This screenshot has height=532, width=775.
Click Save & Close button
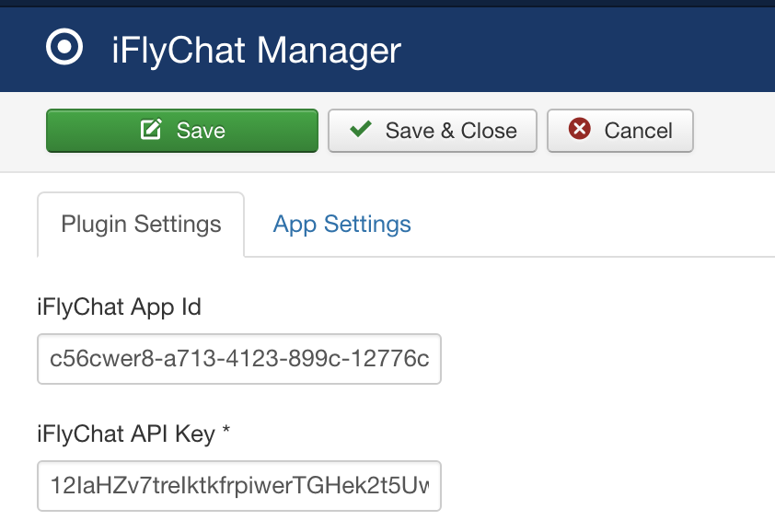[433, 131]
